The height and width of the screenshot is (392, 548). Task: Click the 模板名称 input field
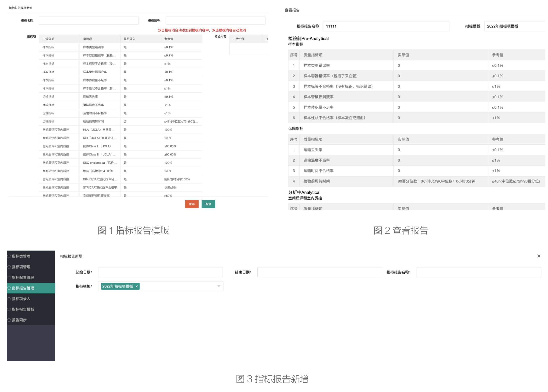89,20
